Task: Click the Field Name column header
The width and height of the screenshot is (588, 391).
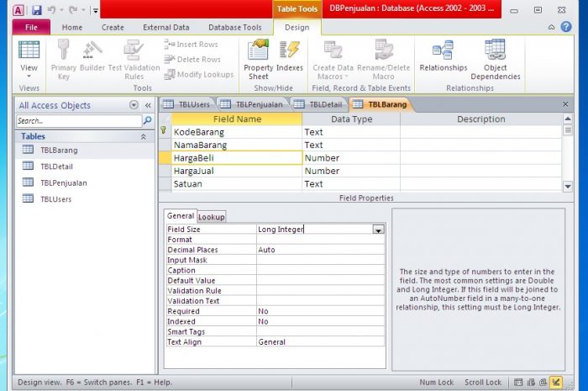Action: 237,119
